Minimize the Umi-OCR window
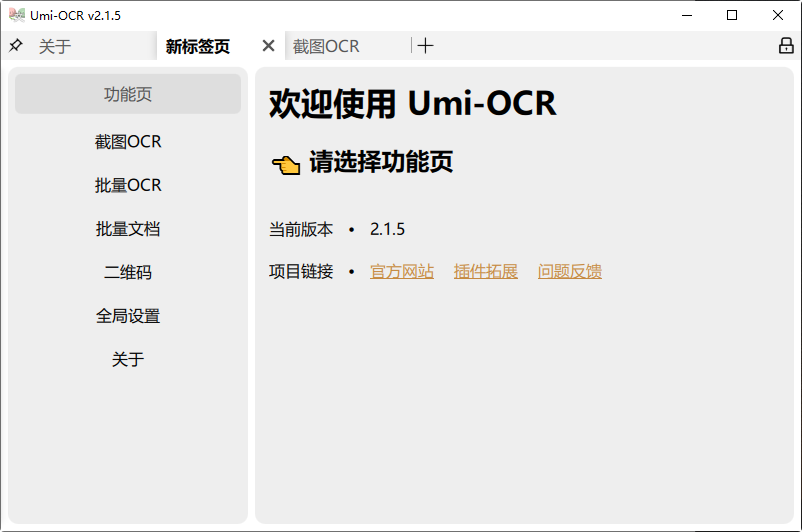The height and width of the screenshot is (532, 802). click(687, 15)
